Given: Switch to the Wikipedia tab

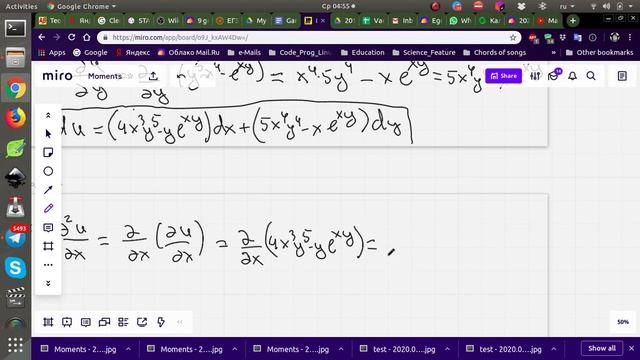Looking at the screenshot, I should [x=168, y=20].
